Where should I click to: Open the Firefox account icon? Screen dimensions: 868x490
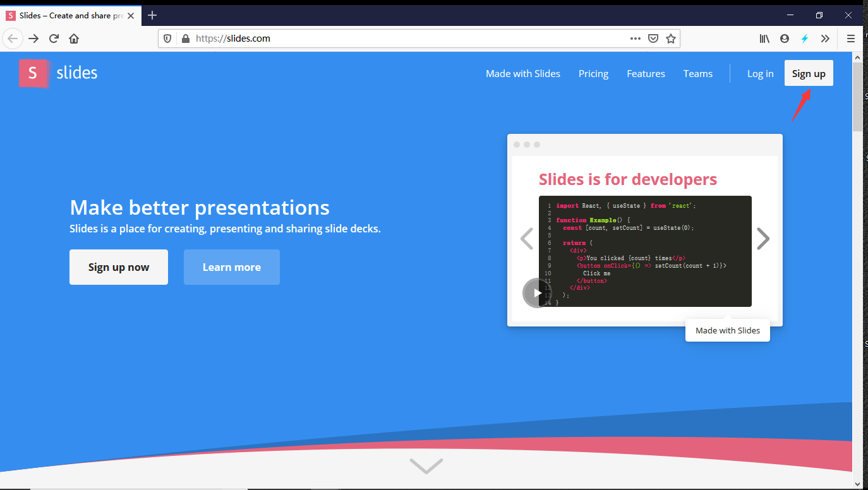tap(785, 39)
